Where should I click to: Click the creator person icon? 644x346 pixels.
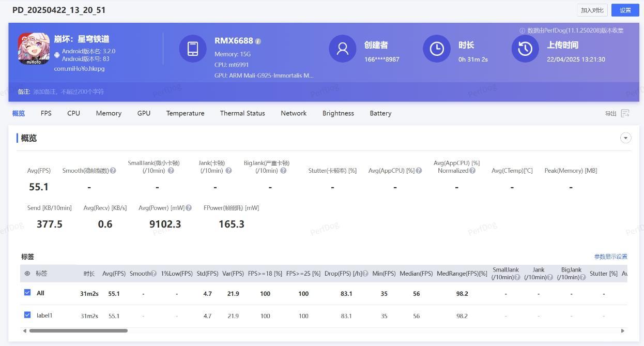click(x=343, y=49)
